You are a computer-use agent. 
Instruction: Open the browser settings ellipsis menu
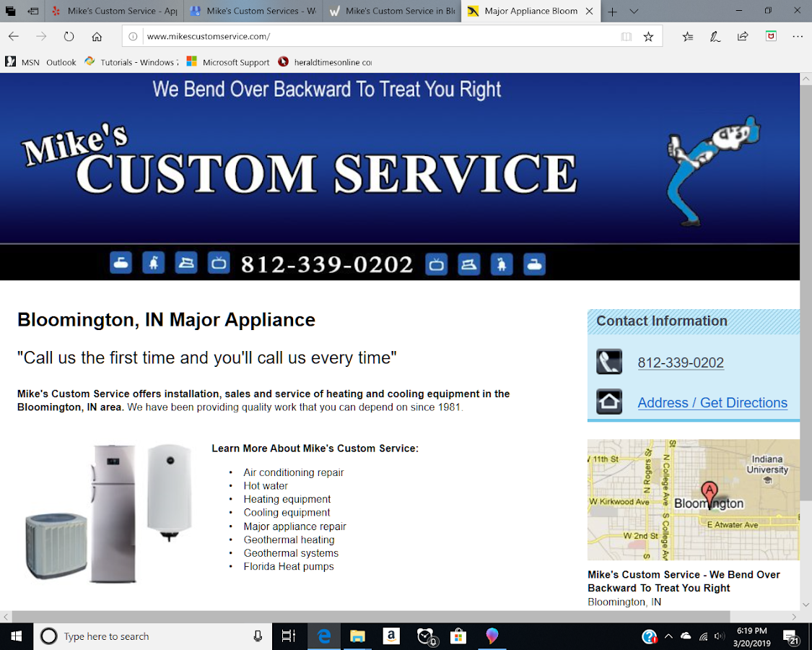pyautogui.click(x=797, y=36)
